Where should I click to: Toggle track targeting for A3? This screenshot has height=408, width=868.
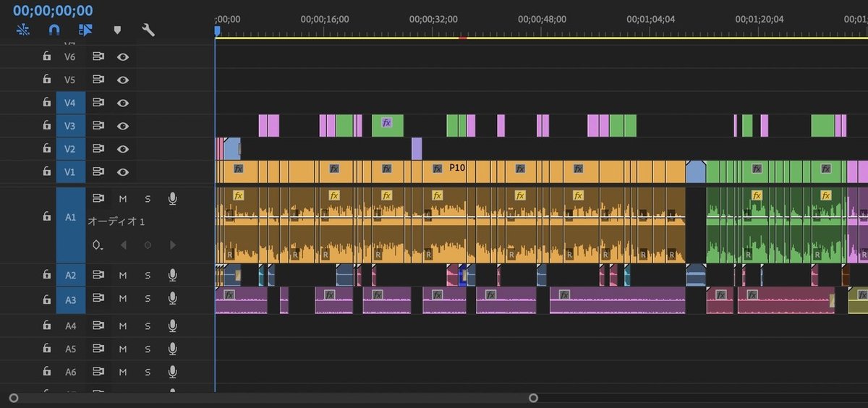click(70, 300)
